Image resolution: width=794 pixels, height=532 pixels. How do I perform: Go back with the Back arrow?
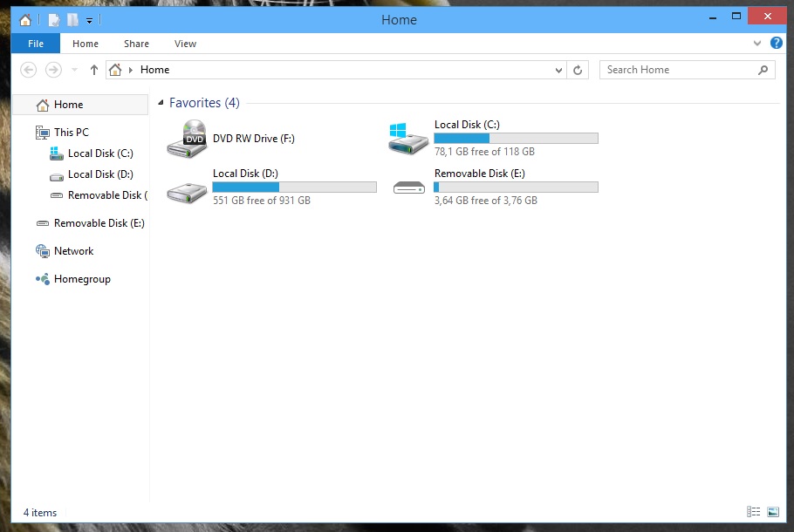coord(28,70)
